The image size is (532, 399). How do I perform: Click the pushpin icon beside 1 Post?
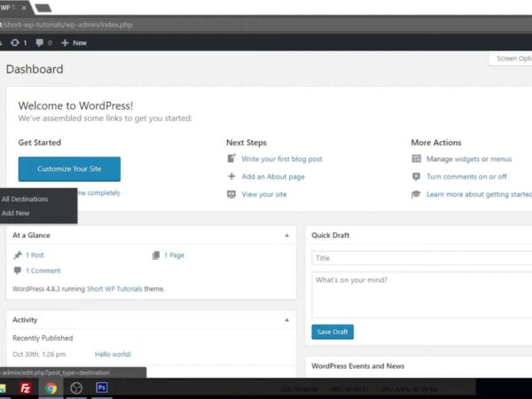pyautogui.click(x=18, y=254)
